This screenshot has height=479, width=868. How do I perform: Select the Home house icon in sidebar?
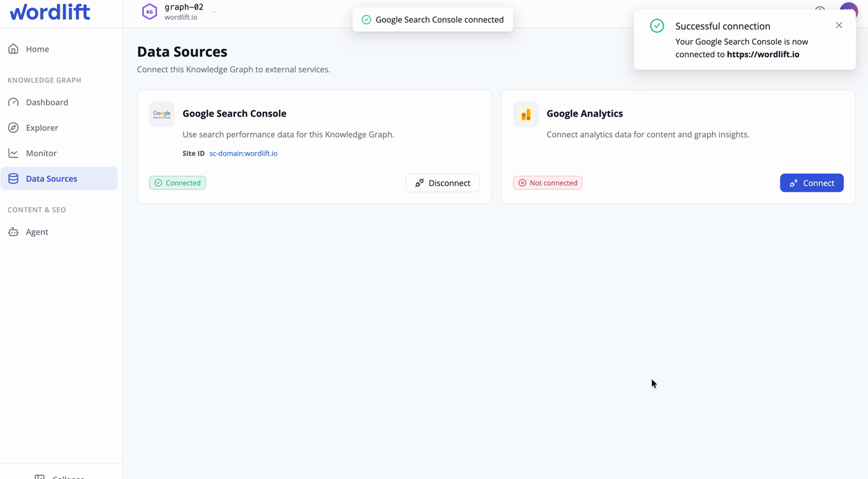click(x=13, y=49)
